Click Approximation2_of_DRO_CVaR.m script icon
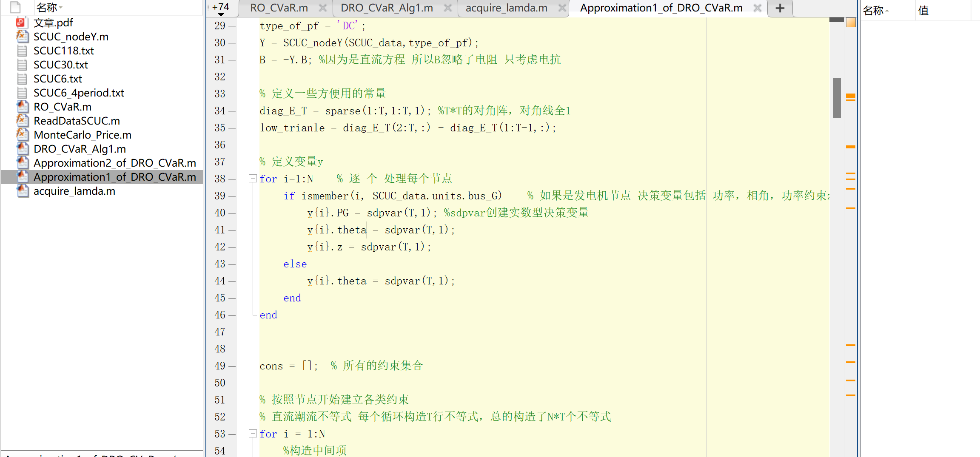This screenshot has height=457, width=980. point(22,163)
